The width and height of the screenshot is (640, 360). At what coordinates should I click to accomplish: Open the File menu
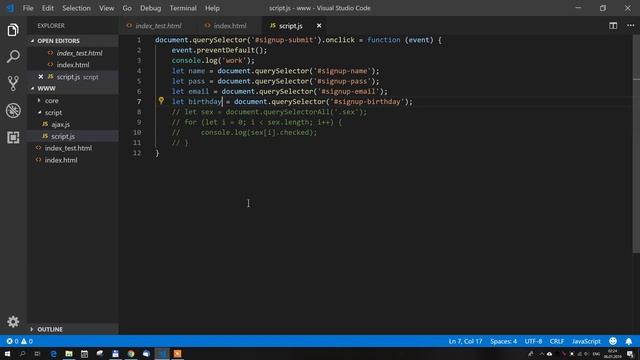[28, 8]
